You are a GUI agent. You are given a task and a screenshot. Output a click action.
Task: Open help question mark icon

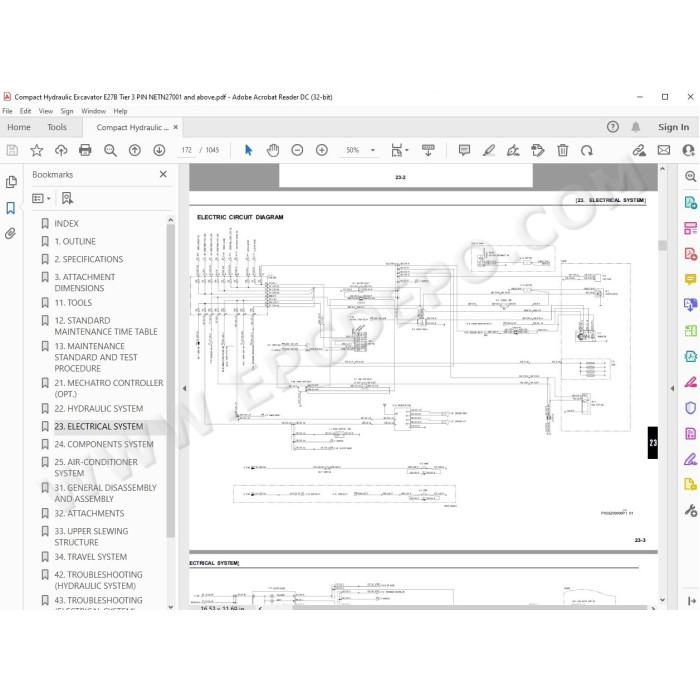[x=612, y=127]
